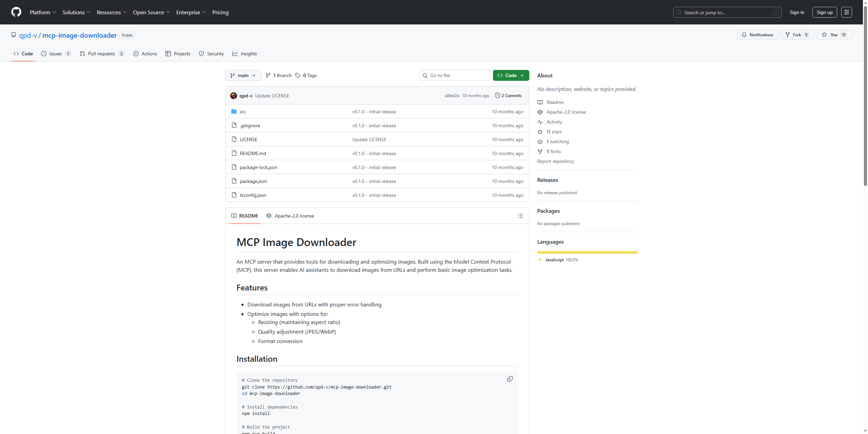Open the global navigation settings icon
868x434 pixels.
click(846, 12)
